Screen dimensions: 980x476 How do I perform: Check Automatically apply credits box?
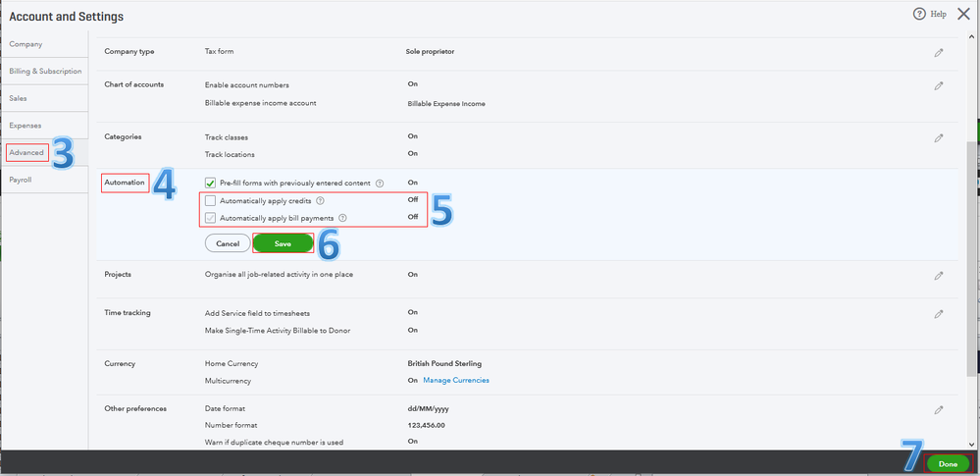tap(211, 201)
